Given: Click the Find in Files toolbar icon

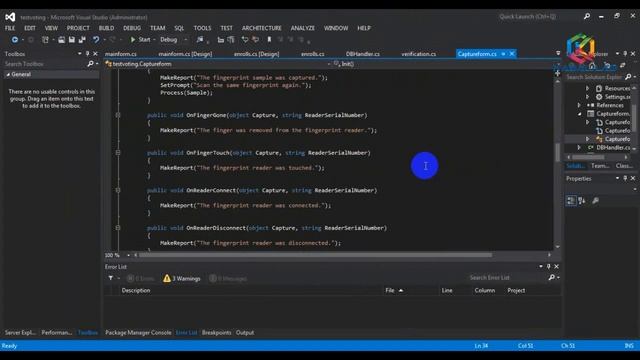Looking at the screenshot, I should tap(200, 40).
